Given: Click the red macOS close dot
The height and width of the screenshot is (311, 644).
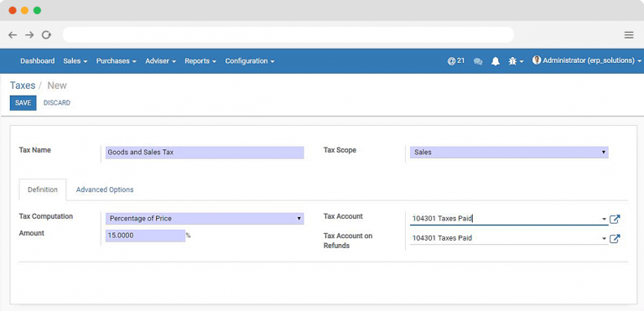Looking at the screenshot, I should pyautogui.click(x=13, y=10).
